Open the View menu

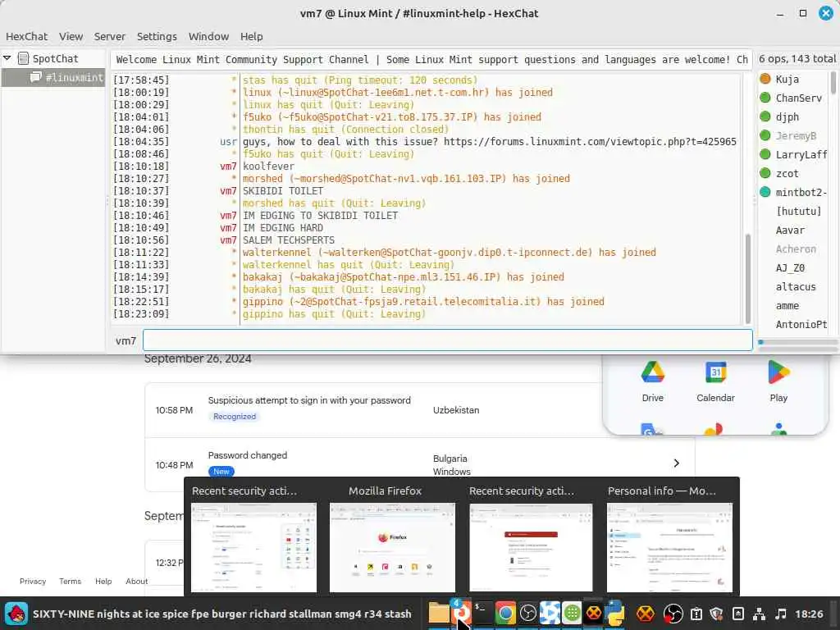click(x=71, y=36)
